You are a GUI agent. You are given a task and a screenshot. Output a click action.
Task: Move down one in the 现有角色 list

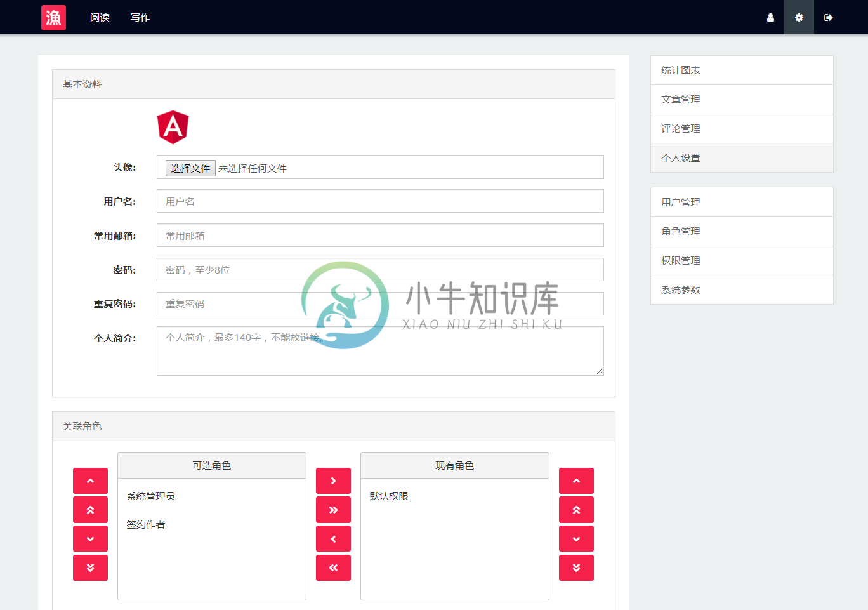click(576, 539)
